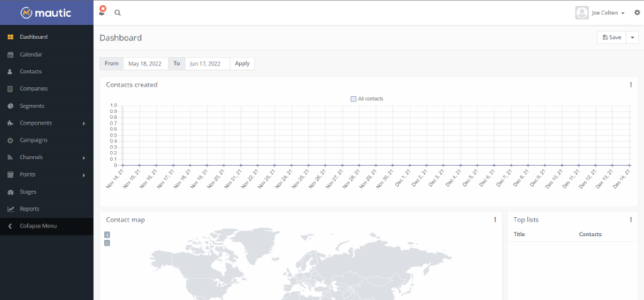The width and height of the screenshot is (644, 300).
Task: Open settings gear icon in top bar
Action: pos(637,12)
